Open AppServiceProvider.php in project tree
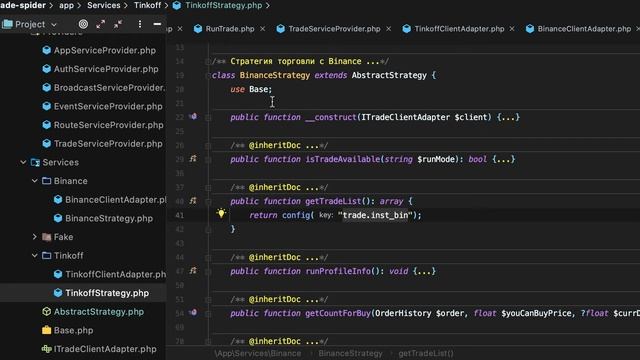 coord(104,51)
